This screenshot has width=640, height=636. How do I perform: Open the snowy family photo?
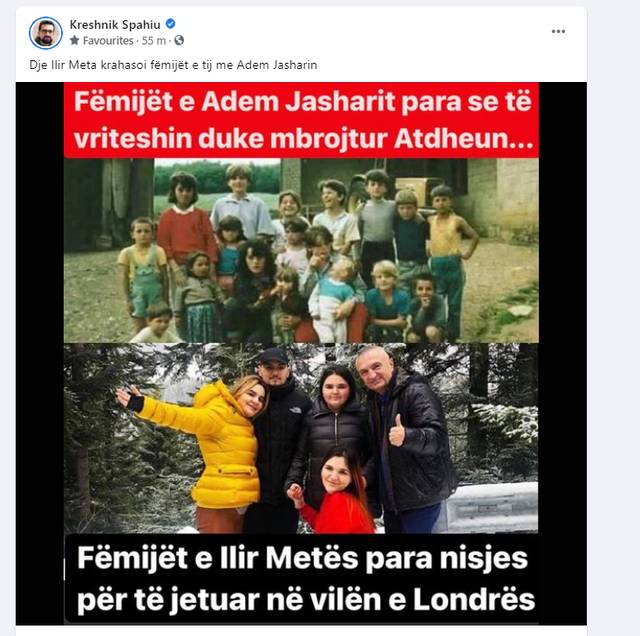301,438
